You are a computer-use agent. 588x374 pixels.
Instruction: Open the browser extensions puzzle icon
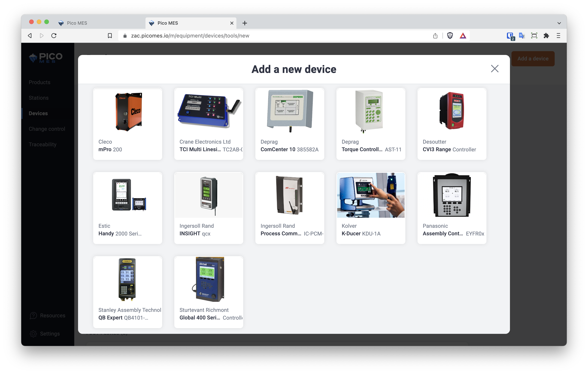pyautogui.click(x=546, y=35)
